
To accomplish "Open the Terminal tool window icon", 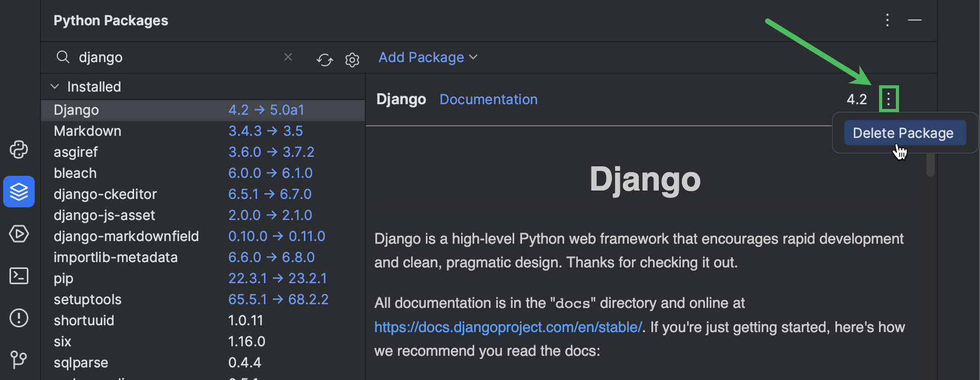I will coord(19,276).
